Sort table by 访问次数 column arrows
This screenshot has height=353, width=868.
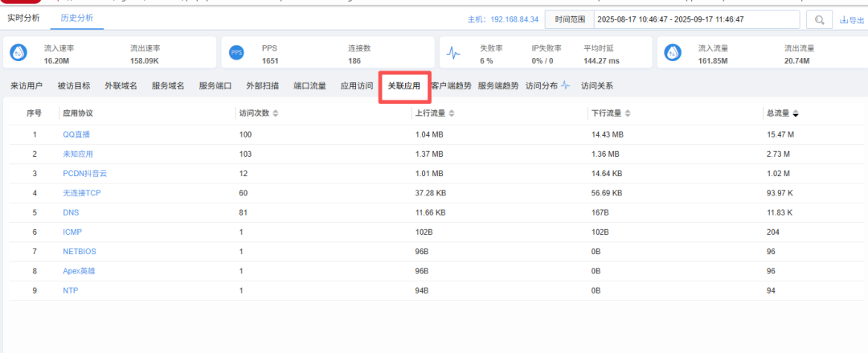point(276,113)
